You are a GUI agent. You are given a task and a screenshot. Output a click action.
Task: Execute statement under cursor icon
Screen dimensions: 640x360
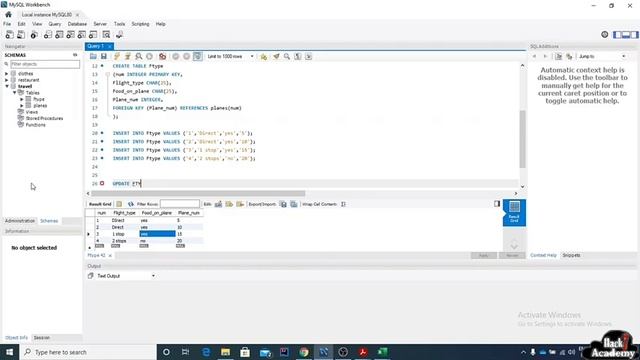128,56
